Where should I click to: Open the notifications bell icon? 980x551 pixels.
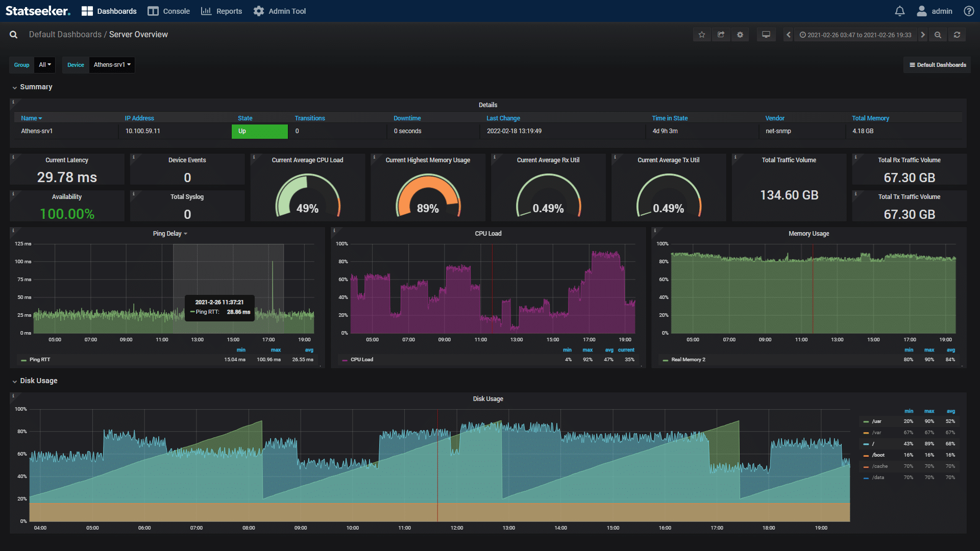(900, 11)
